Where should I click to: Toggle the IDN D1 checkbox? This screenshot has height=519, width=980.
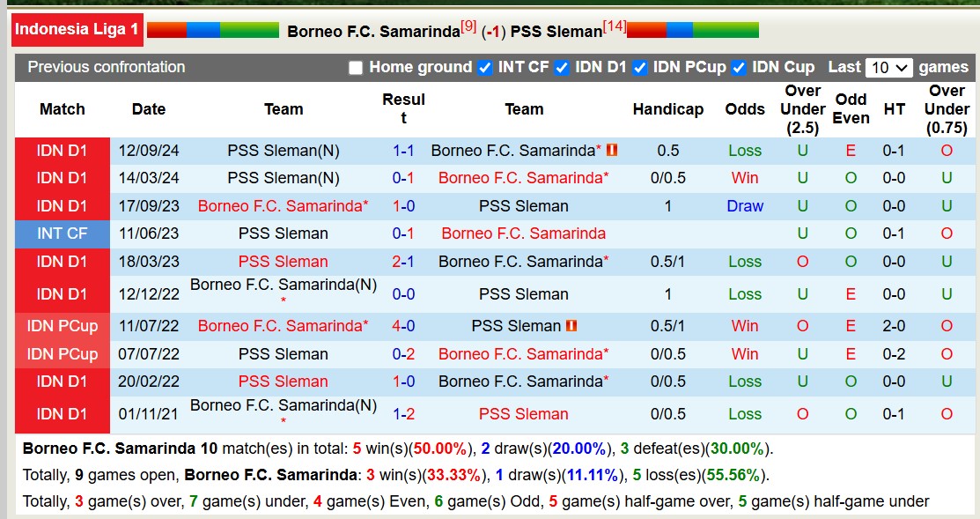[562, 68]
